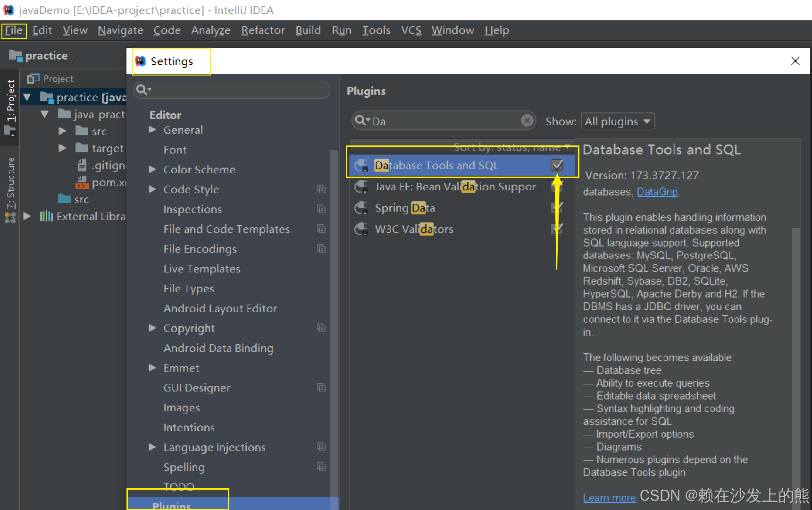Click the plugin icon beside W3C Validators
The image size is (812, 510).
[x=362, y=229]
